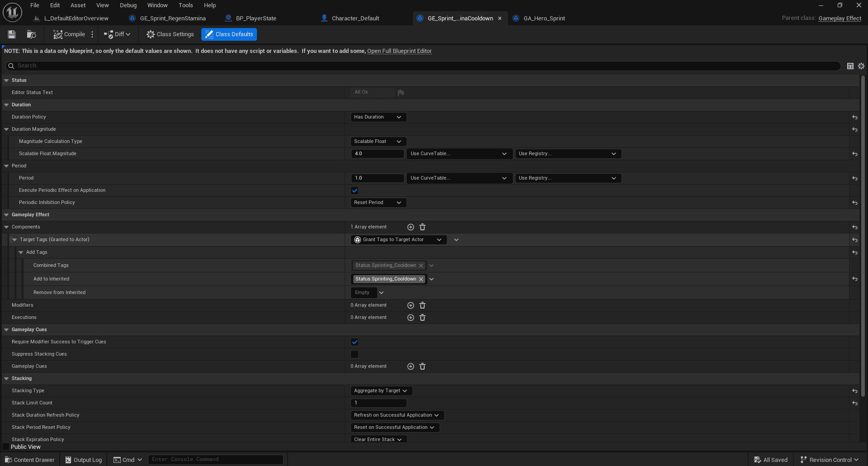Open Grant Tags to Target Actor dropdown
This screenshot has height=466, width=868.
point(398,240)
